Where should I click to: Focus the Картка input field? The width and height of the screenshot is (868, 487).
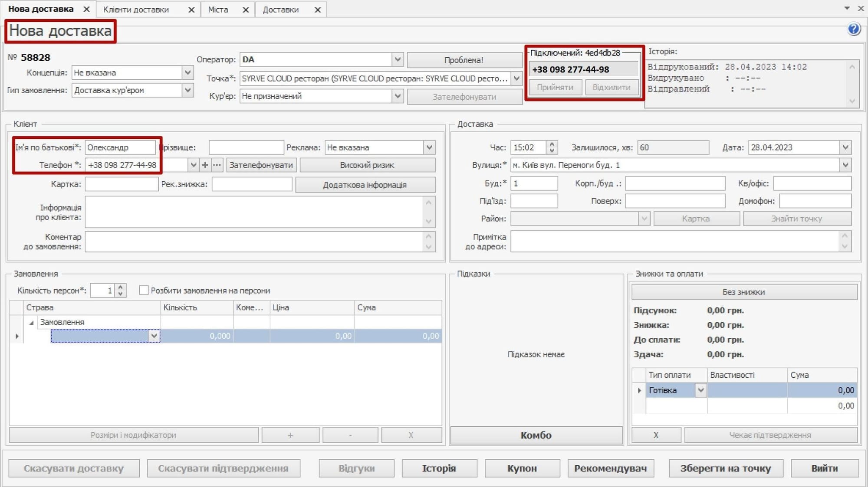click(x=122, y=184)
